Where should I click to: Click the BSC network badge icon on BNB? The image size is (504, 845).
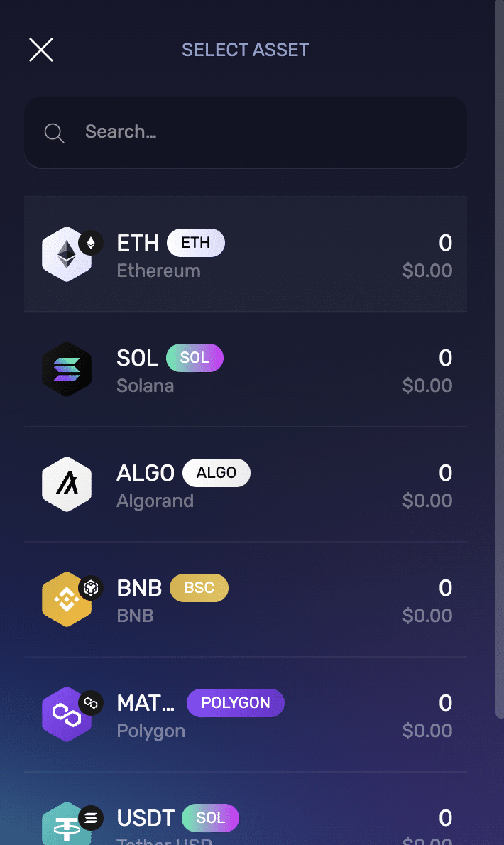tap(91, 588)
